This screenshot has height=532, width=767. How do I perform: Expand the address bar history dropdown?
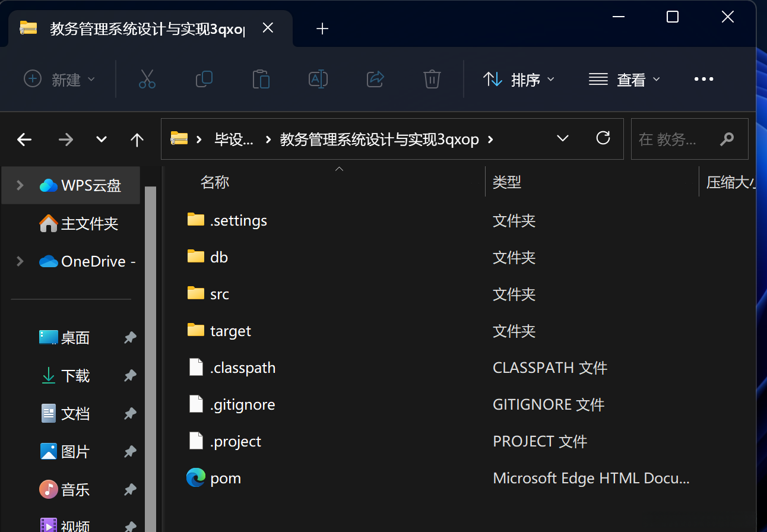point(563,138)
